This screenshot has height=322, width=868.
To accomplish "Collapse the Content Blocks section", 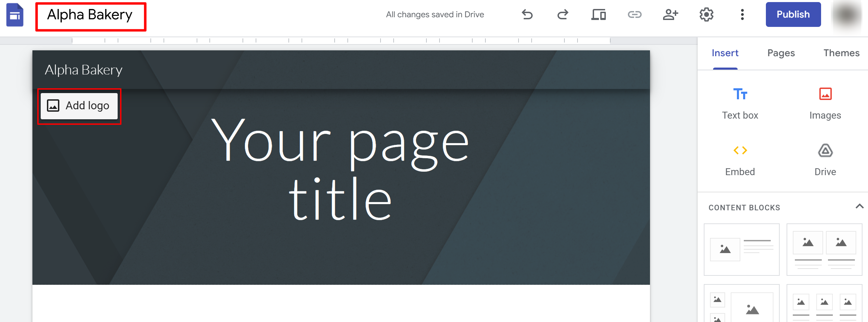I will (859, 207).
